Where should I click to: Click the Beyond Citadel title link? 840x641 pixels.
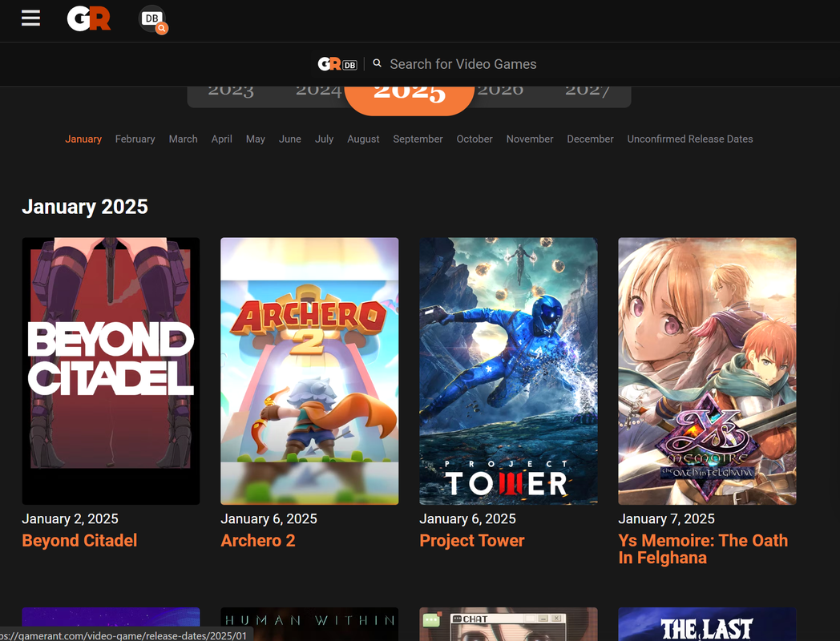point(80,541)
